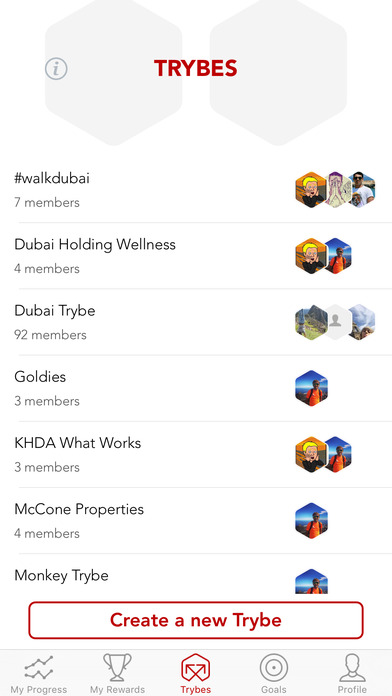This screenshot has width=392, height=696.
Task: Tap man in white shirt avatar
Action: pos(361,190)
